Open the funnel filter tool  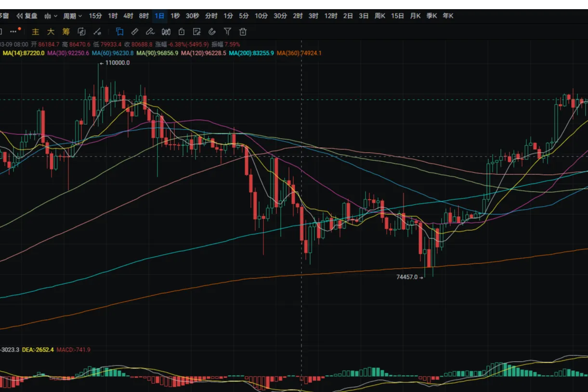click(x=227, y=32)
